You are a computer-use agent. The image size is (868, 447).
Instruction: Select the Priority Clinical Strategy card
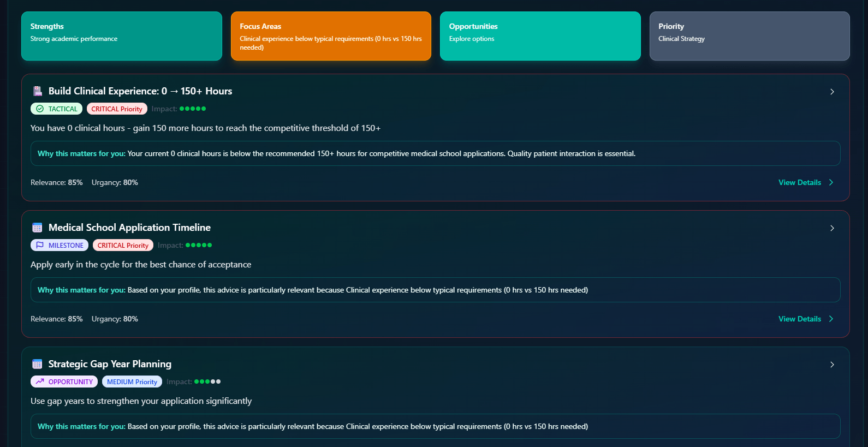pyautogui.click(x=749, y=36)
